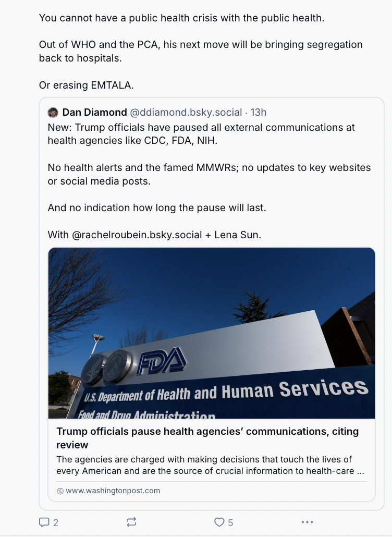Open the @rachelroubein.bsky.social mention
The image size is (392, 537).
tap(137, 235)
